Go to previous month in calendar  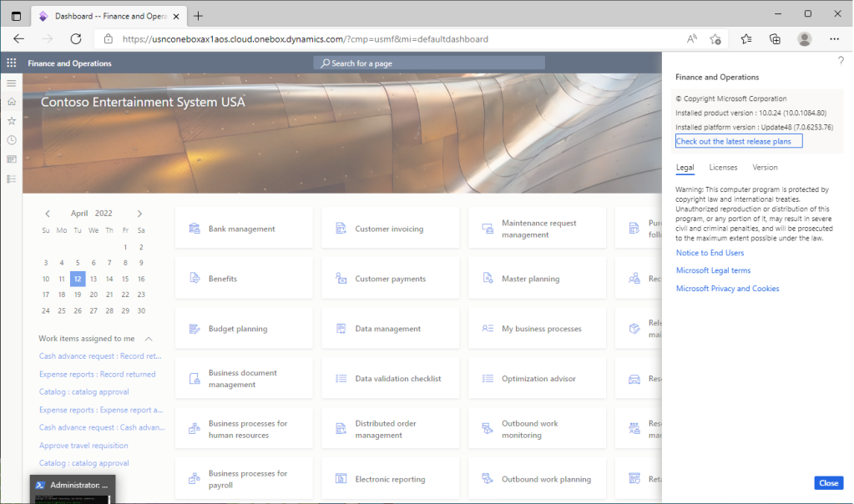[48, 214]
